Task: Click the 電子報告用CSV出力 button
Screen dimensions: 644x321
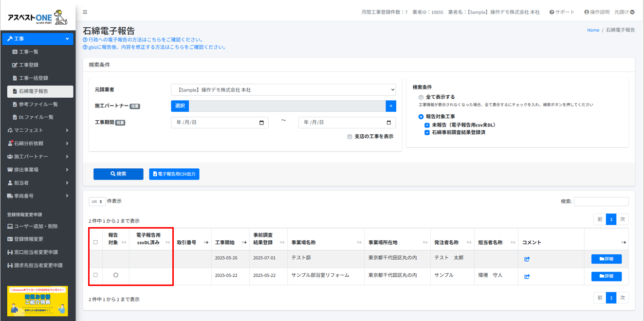Action: pyautogui.click(x=174, y=174)
